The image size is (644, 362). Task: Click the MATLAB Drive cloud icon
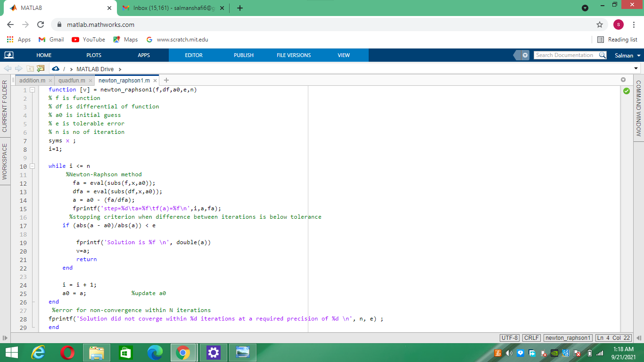56,69
